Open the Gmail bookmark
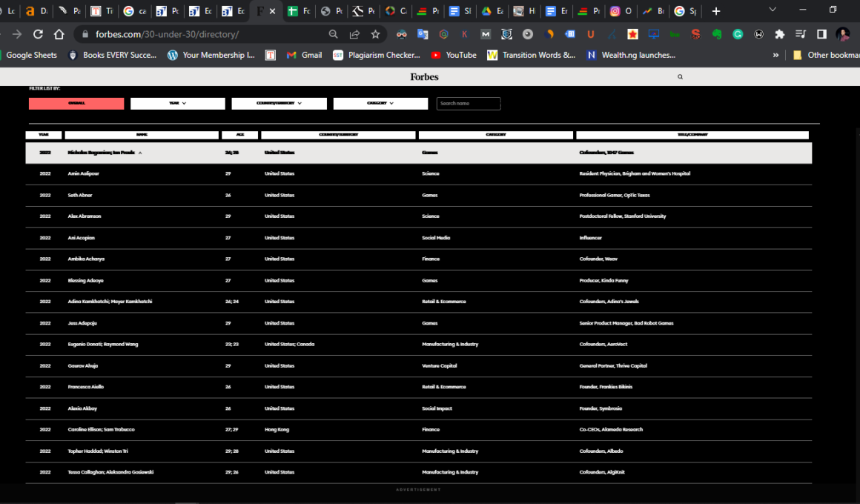 tap(304, 55)
